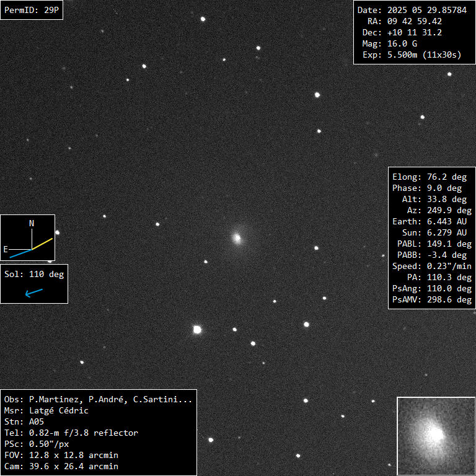Click the Tel: 0.82-m f/3.8 reflector line
This screenshot has height=476, width=476.
[71, 433]
